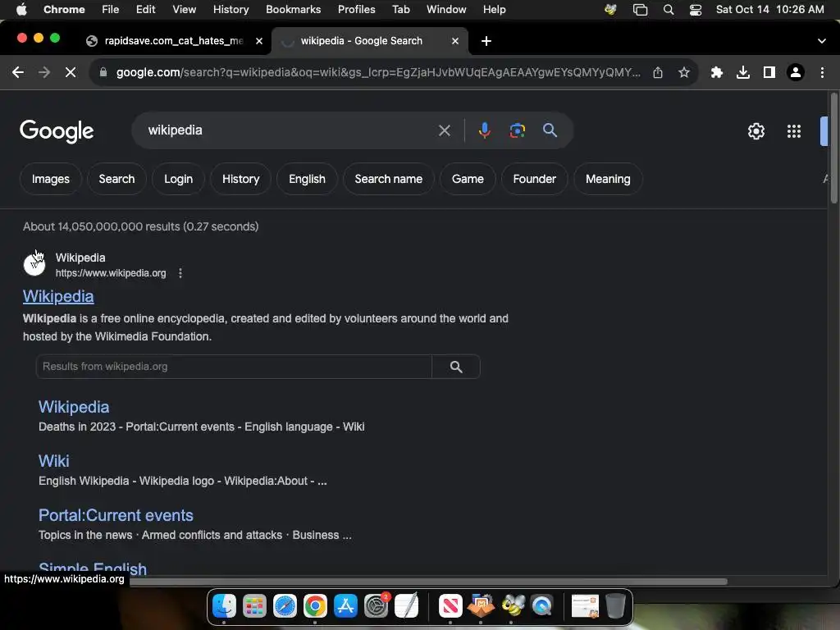Open the View menu
Viewport: 840px width, 630px height.
(184, 10)
